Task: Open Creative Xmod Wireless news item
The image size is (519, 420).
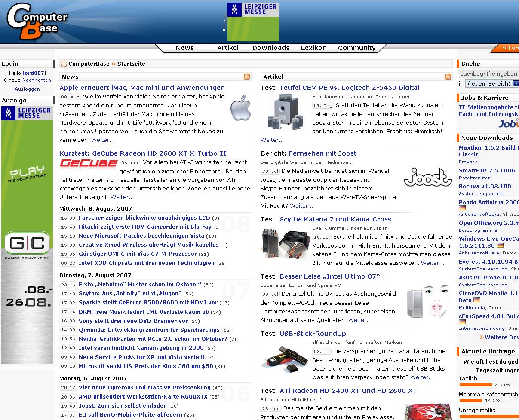Action: tap(149, 245)
